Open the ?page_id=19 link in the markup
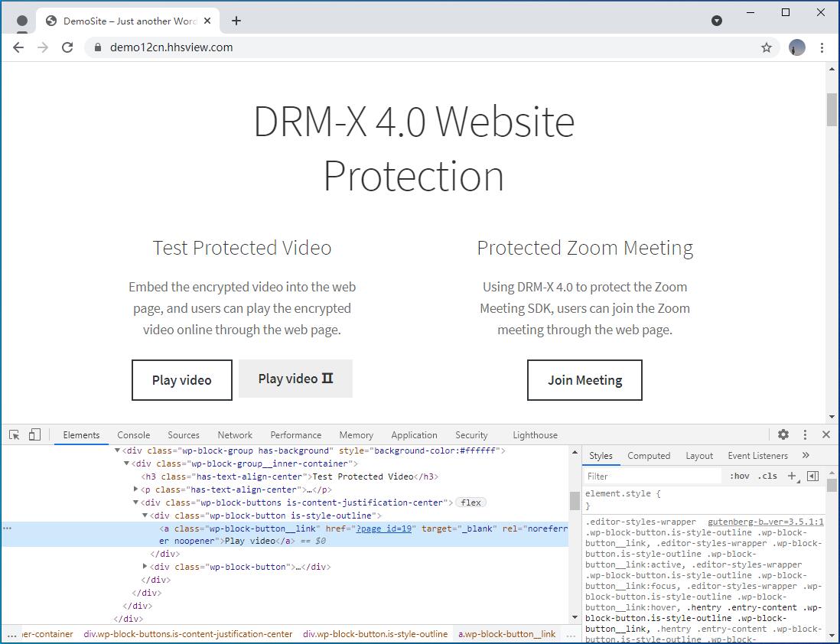 pos(384,528)
